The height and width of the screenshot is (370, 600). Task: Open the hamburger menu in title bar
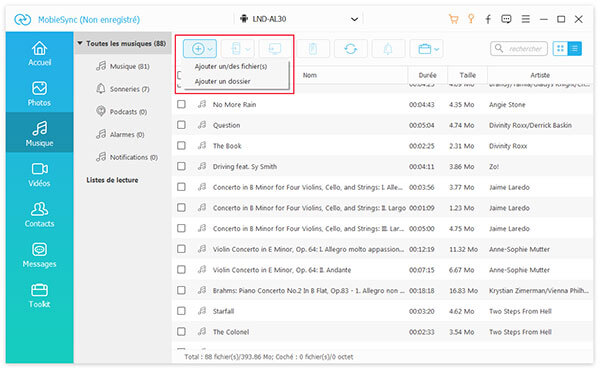(526, 19)
